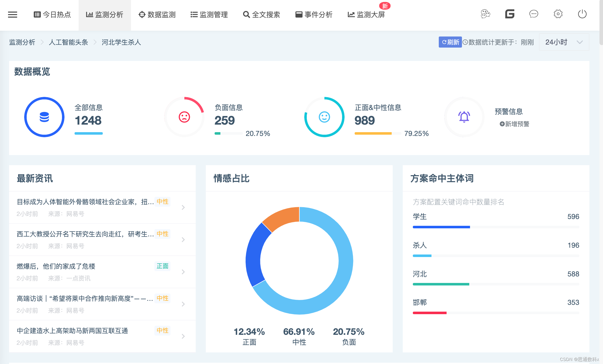Screen dimensions: 603x364
Task: Click the WeChat icon in header
Action: [x=485, y=14]
